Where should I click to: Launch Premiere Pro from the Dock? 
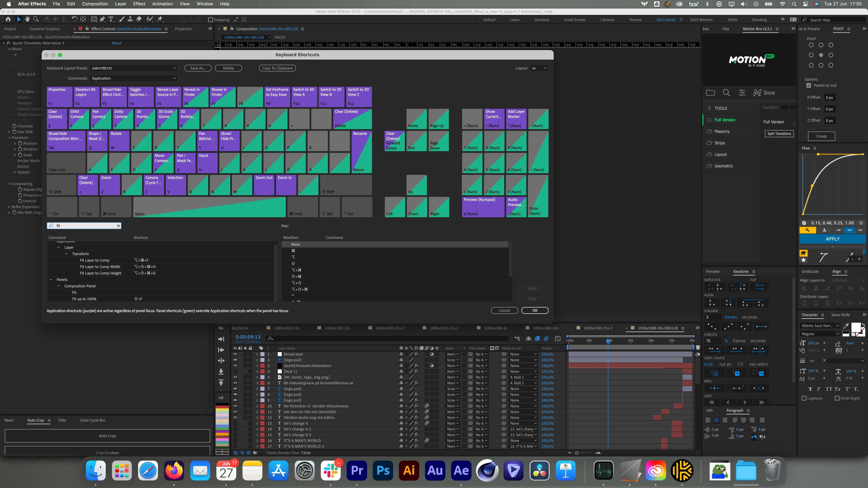tap(357, 471)
